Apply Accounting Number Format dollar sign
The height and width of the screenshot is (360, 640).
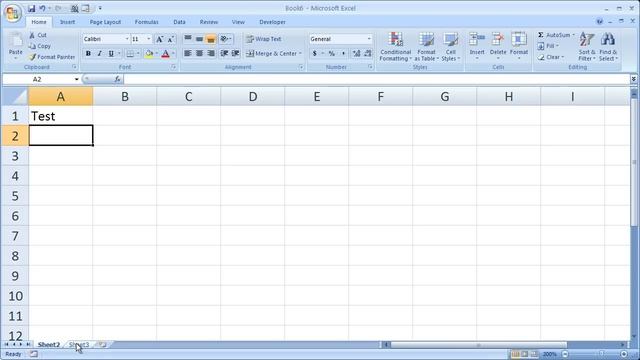(x=314, y=53)
